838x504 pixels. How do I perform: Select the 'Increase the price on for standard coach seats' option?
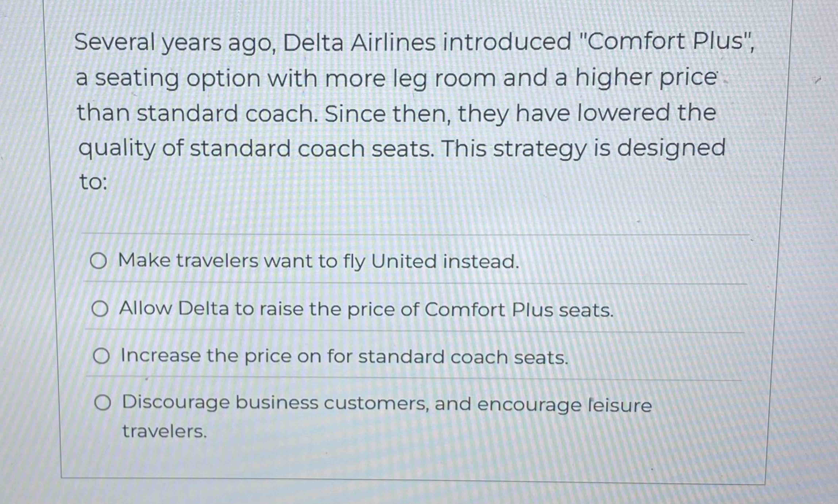pos(343,356)
